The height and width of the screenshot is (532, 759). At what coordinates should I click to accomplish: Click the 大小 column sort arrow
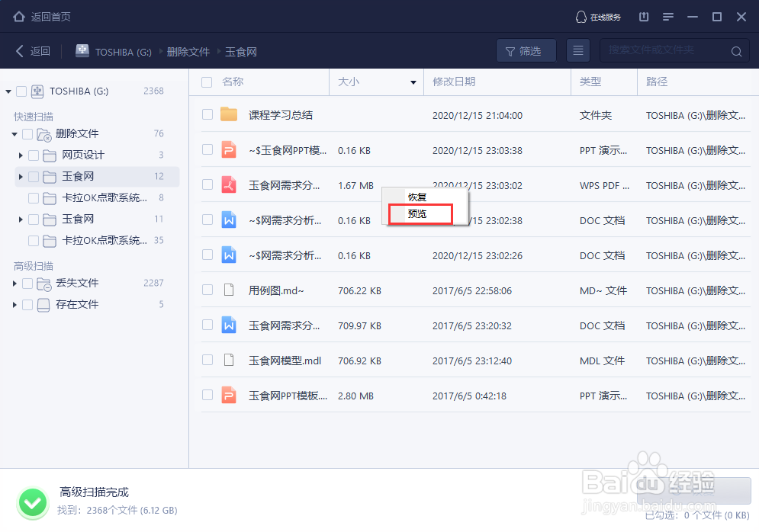tap(413, 82)
